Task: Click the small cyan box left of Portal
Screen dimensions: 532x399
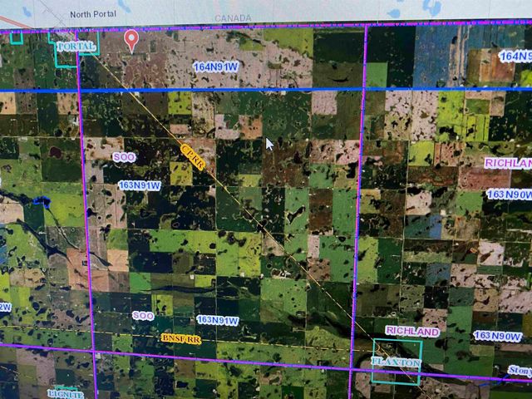Action: click(16, 37)
